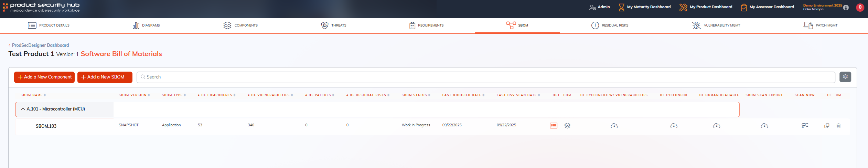Open SBOM.103 components layers icon

(567, 126)
